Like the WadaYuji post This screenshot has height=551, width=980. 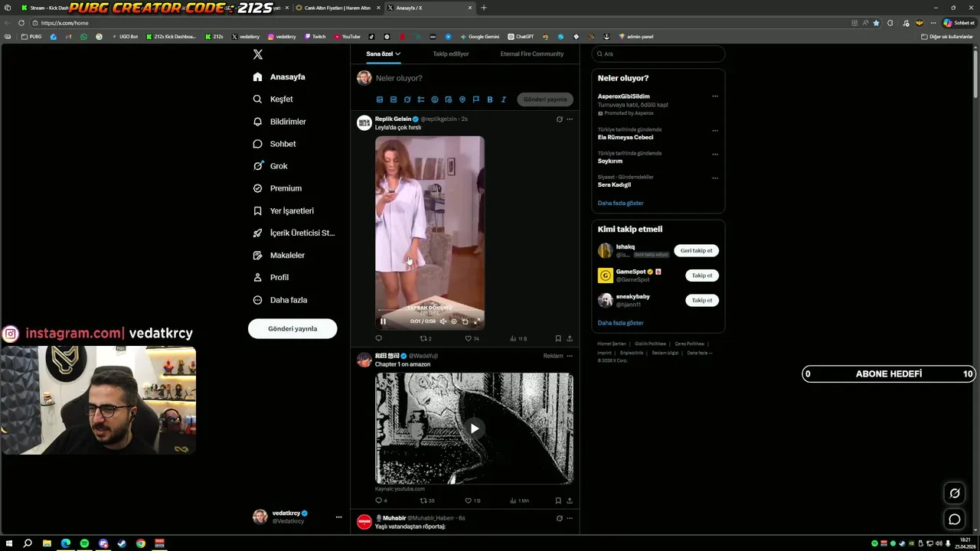[x=473, y=500]
